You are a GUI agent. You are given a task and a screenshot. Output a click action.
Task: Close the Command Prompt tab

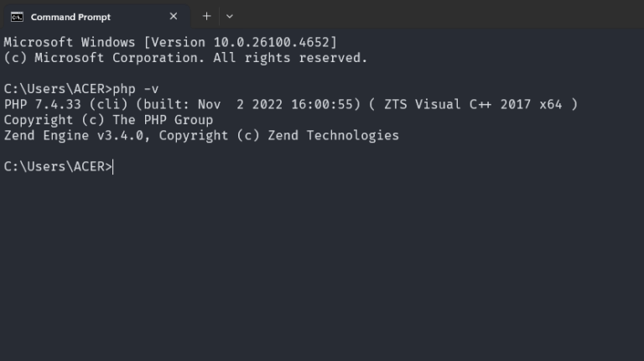pyautogui.click(x=174, y=17)
